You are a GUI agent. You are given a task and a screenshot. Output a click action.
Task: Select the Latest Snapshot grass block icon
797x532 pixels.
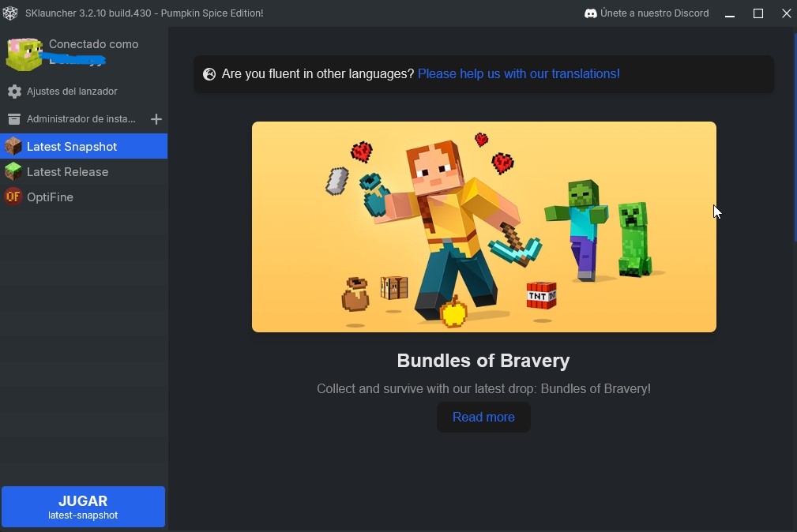pos(13,146)
